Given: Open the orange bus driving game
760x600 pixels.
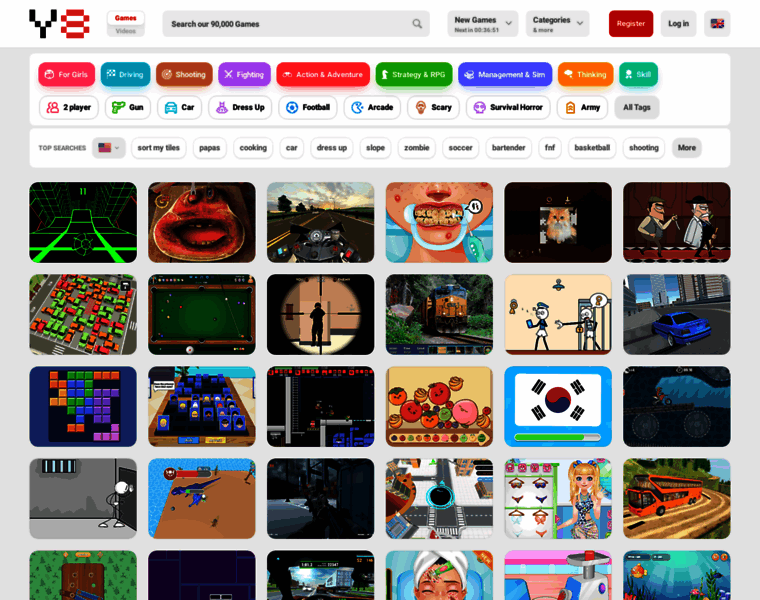Looking at the screenshot, I should tap(677, 499).
